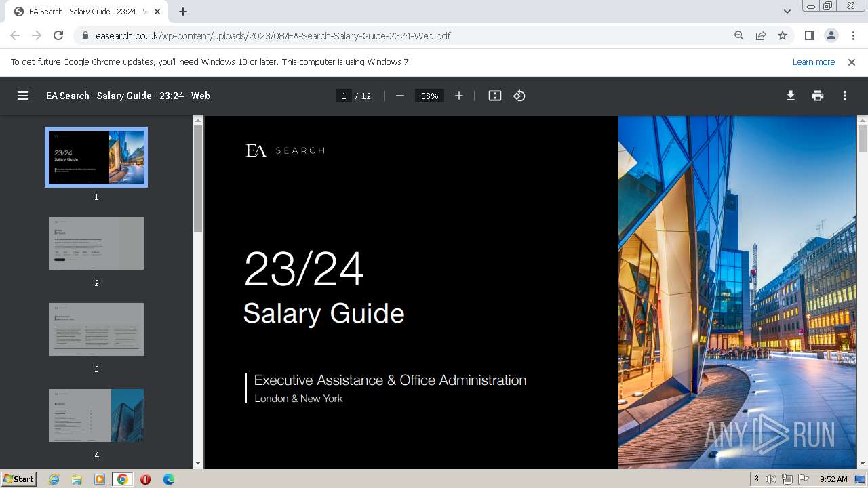This screenshot has height=488, width=868.
Task: Click 'London & New York' text in PDF
Action: click(x=298, y=399)
